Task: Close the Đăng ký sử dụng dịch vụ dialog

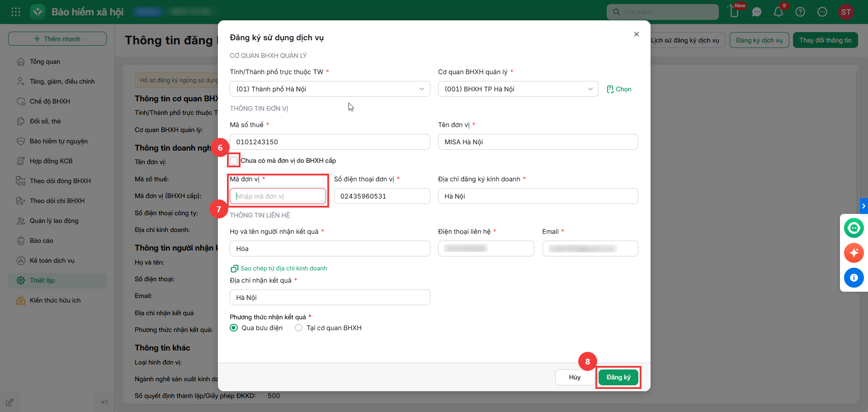Action: click(637, 34)
